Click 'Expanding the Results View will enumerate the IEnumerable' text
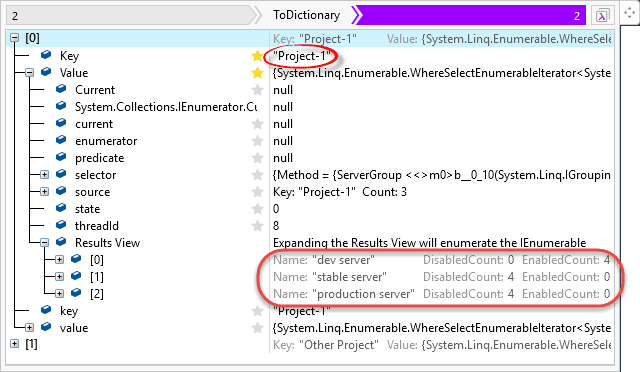640x372 pixels. pyautogui.click(x=429, y=243)
